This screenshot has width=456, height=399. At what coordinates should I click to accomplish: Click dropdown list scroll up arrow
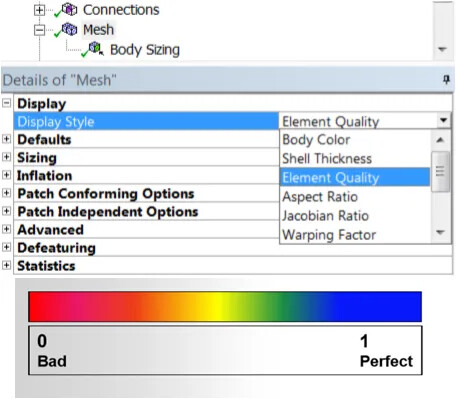440,140
